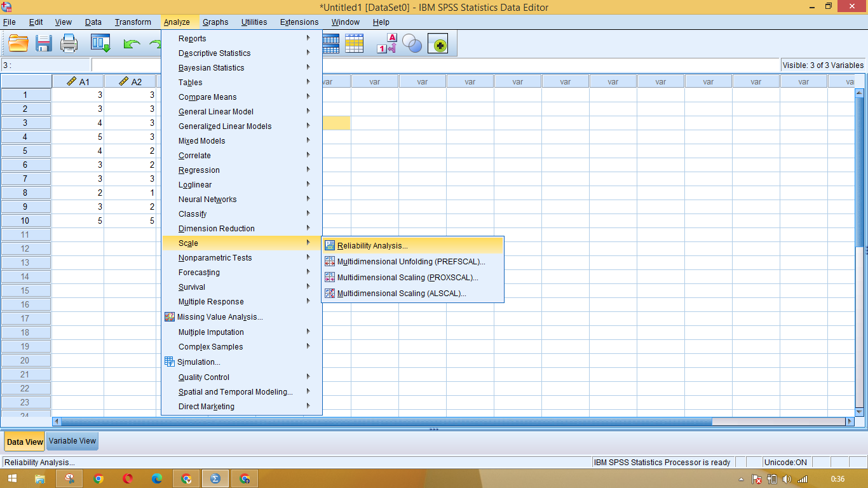Click the volume speaker tray icon
Screen dimensions: 868x488
(x=787, y=479)
